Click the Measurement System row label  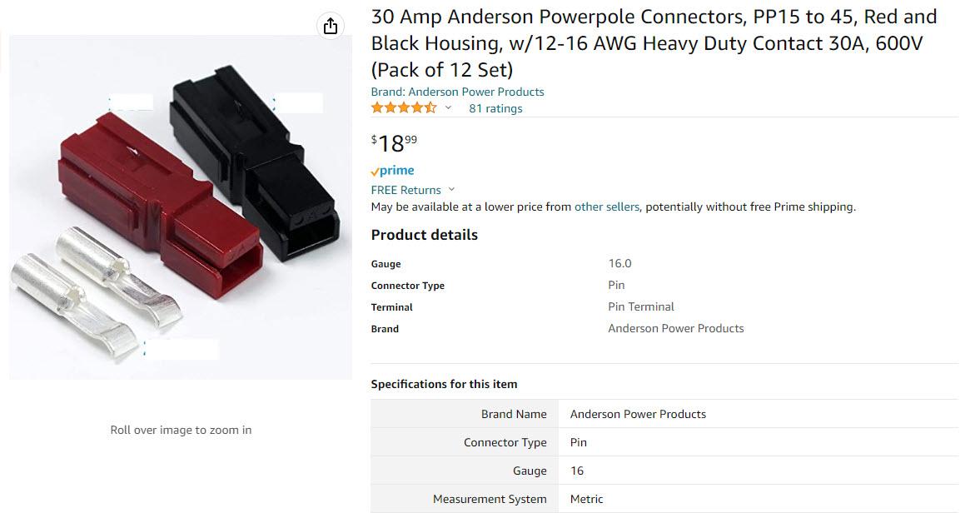490,499
